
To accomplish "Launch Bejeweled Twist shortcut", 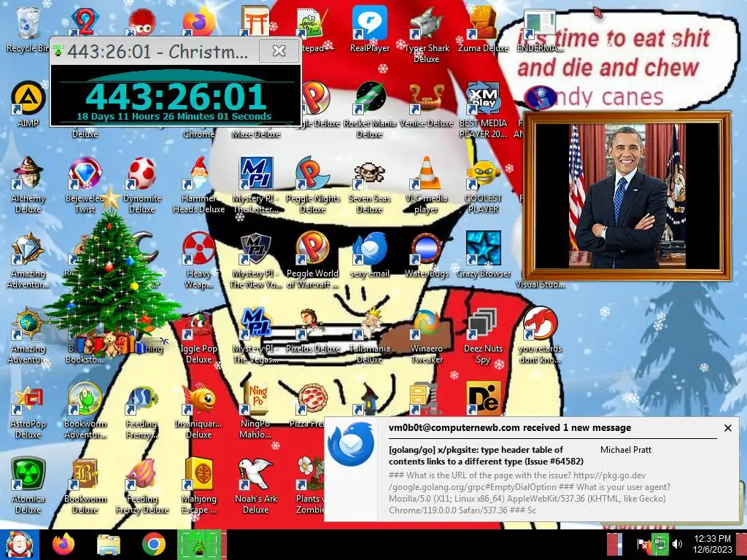I will 85,184.
